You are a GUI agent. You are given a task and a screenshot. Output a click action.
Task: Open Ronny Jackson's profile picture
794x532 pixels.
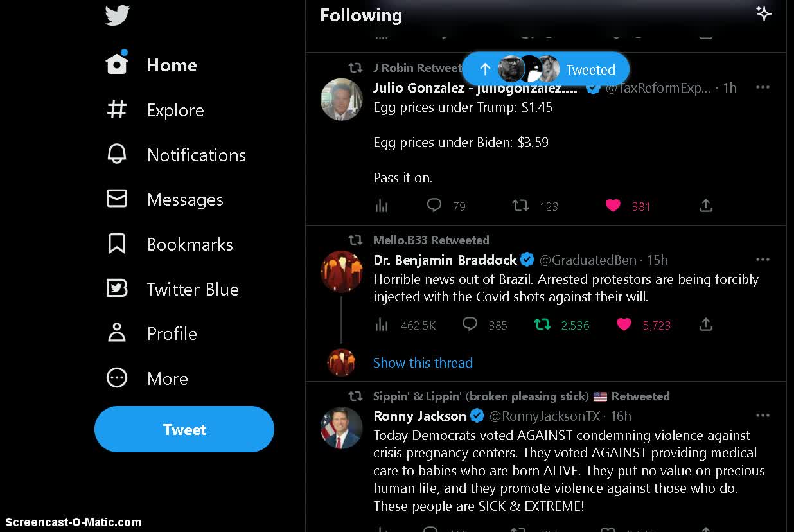[x=341, y=428]
